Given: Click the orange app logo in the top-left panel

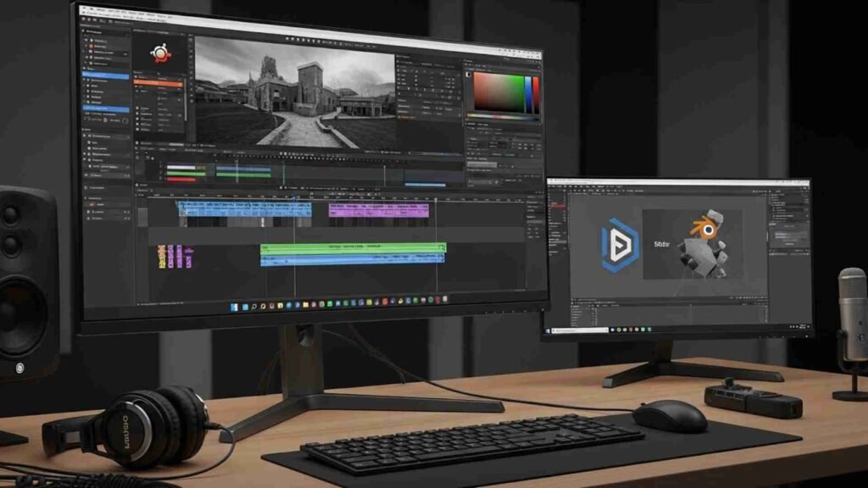Looking at the screenshot, I should coord(160,53).
